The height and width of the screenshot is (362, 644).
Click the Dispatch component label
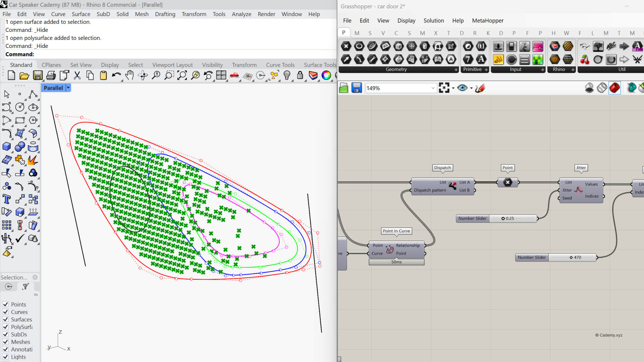tap(442, 168)
